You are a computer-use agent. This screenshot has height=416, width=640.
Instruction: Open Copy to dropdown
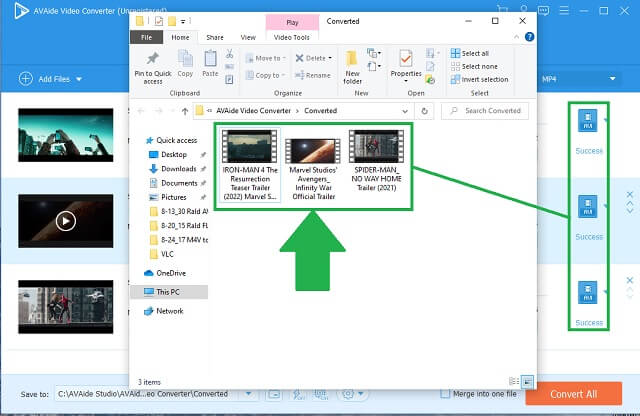(x=265, y=75)
